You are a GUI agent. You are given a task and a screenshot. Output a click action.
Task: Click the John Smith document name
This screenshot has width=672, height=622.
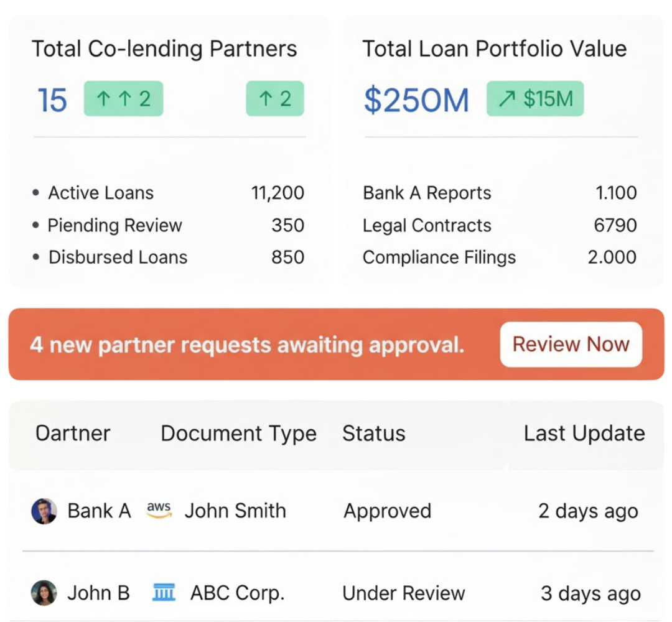point(235,511)
